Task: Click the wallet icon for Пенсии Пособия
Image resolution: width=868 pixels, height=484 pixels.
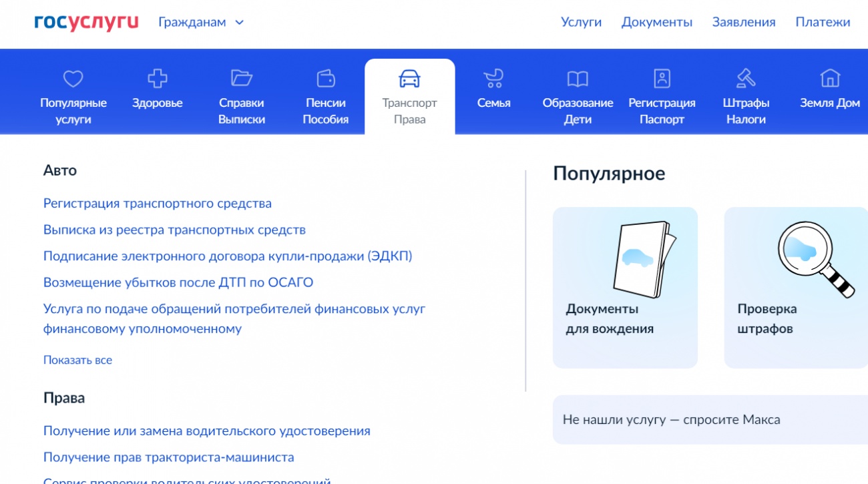Action: (326, 79)
